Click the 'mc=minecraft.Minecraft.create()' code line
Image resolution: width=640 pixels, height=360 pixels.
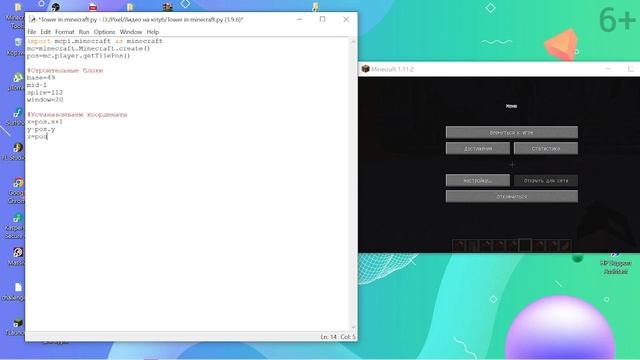pos(89,49)
